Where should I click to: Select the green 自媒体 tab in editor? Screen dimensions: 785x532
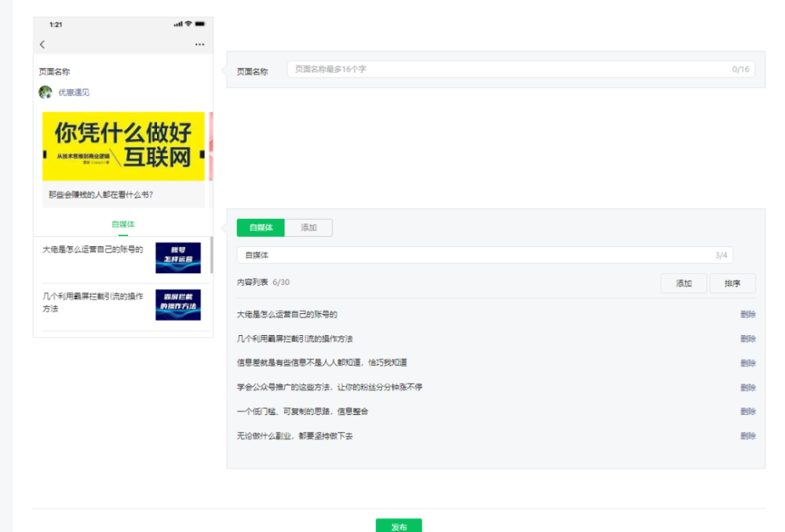coord(261,228)
